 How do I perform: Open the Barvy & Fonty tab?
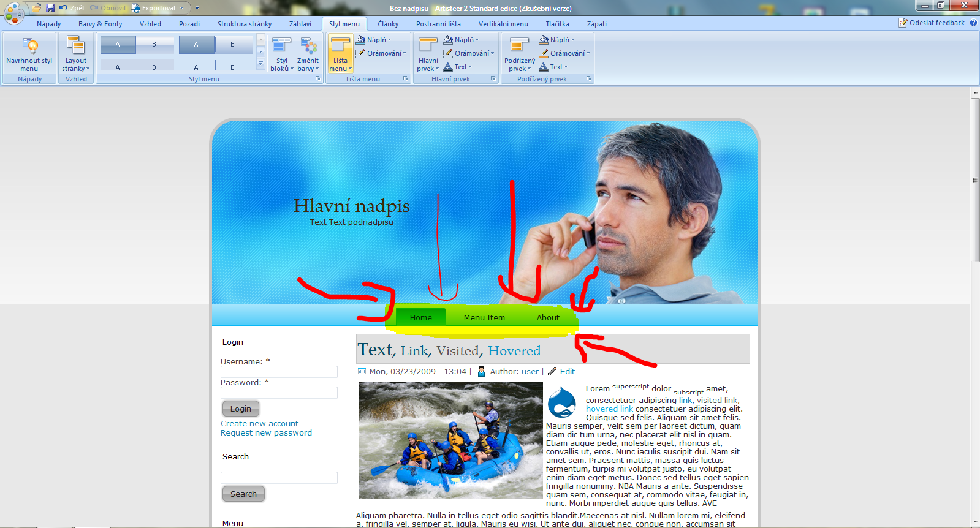[101, 24]
